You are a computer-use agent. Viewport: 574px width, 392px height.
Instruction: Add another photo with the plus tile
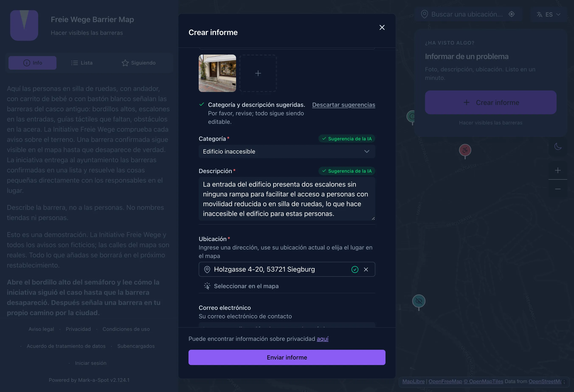click(258, 73)
